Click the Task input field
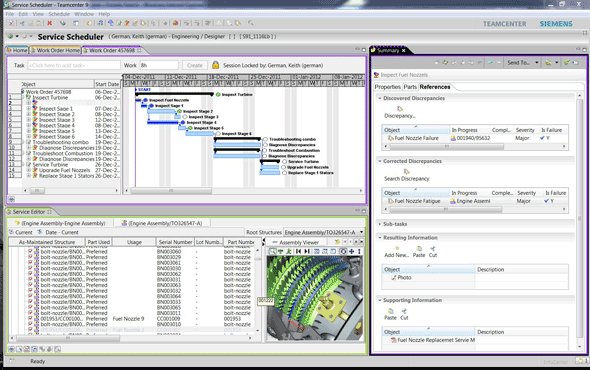Image resolution: width=590 pixels, height=370 pixels. pos(74,65)
